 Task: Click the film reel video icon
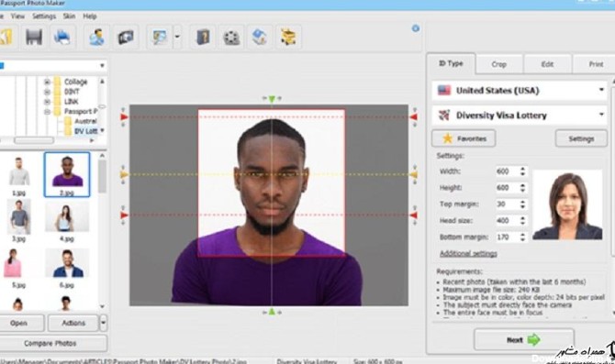click(x=231, y=38)
